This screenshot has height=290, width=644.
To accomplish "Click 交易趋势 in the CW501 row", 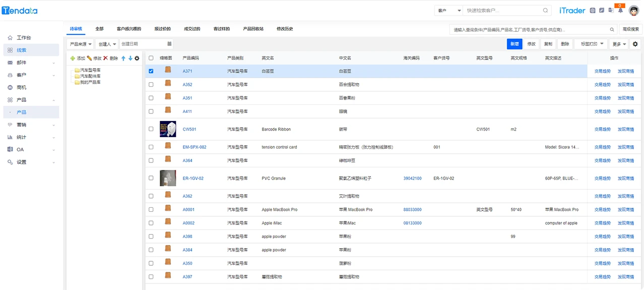I will coord(602,129).
